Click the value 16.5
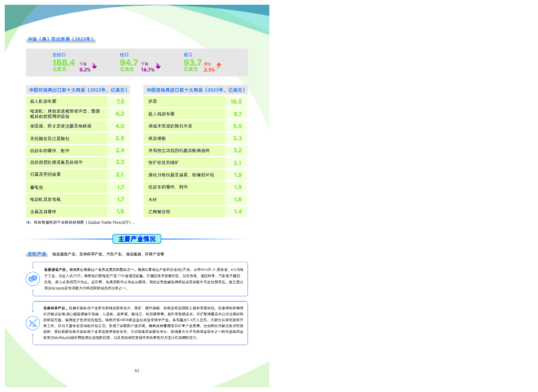 pyautogui.click(x=236, y=101)
